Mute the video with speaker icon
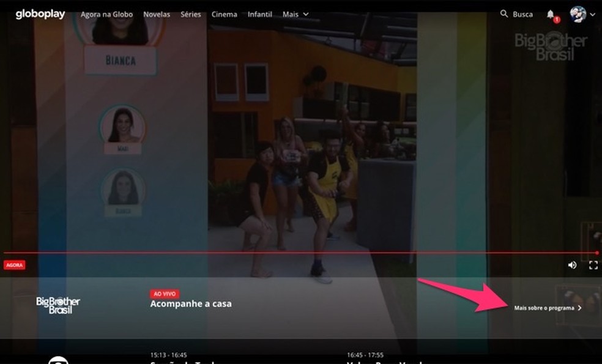602x364 pixels. [x=572, y=265]
